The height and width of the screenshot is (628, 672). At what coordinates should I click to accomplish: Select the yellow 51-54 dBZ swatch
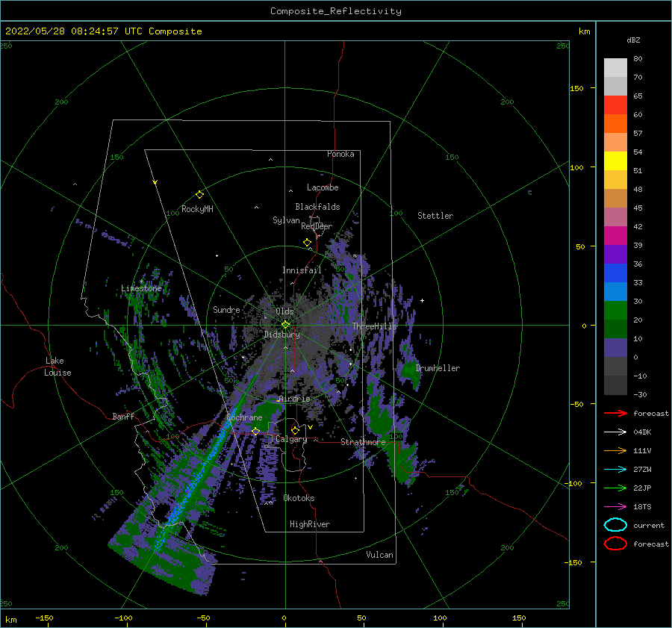tap(615, 161)
